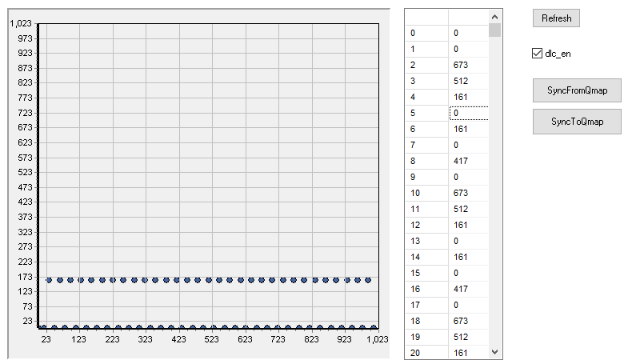This screenshot has height=364, width=628.
Task: Select value cell 512 in row 11
Action: click(469, 209)
